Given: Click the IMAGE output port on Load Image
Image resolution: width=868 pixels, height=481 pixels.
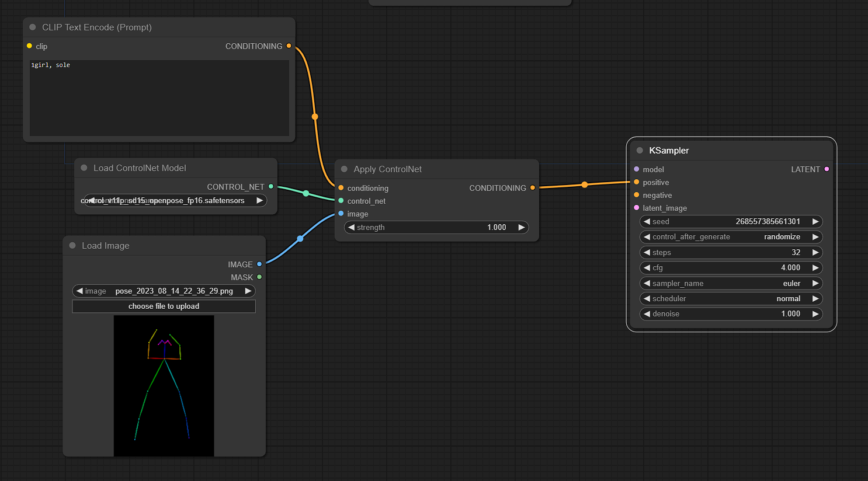Looking at the screenshot, I should [x=260, y=264].
